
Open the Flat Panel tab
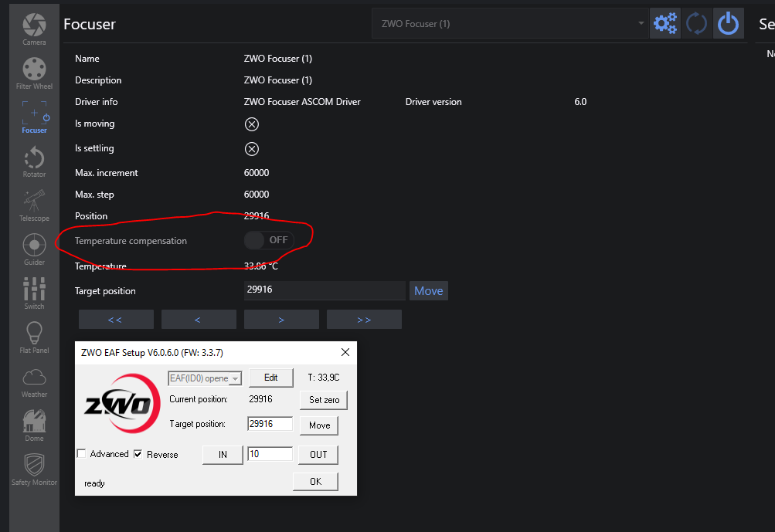point(34,337)
